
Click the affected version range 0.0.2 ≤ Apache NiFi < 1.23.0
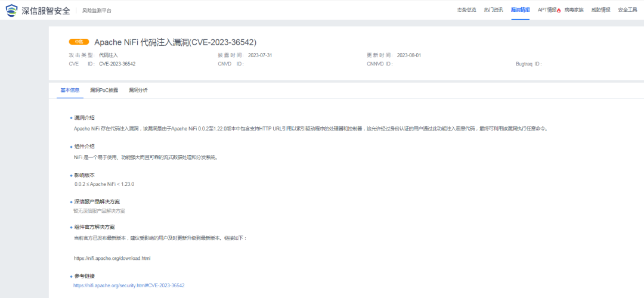[x=104, y=184]
